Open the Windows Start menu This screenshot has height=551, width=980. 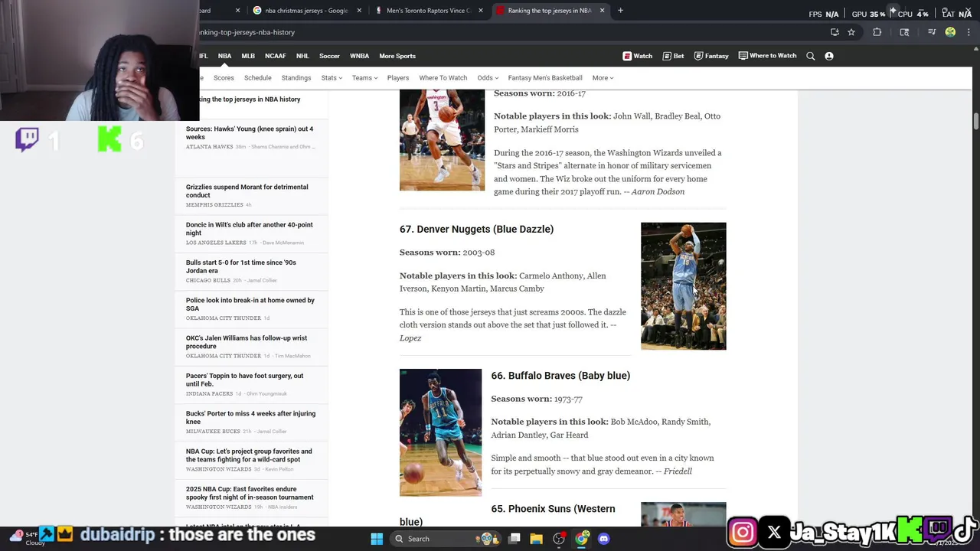tap(377, 539)
